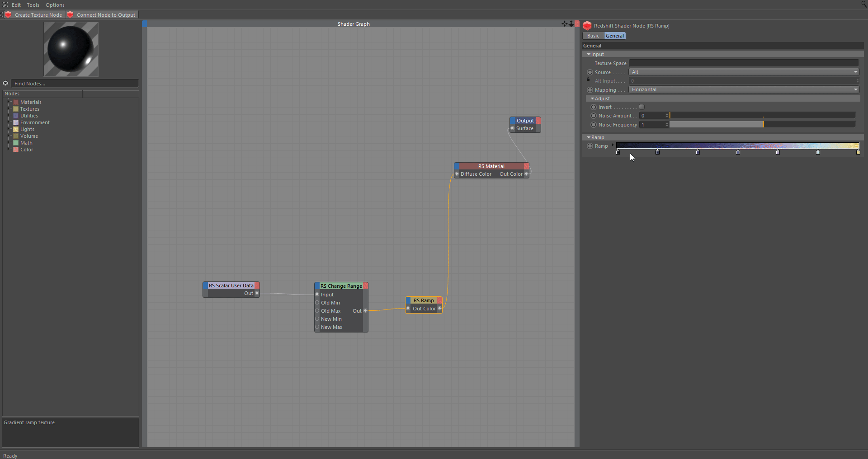Switch to the General tab
This screenshot has width=868, height=459.
pyautogui.click(x=615, y=36)
